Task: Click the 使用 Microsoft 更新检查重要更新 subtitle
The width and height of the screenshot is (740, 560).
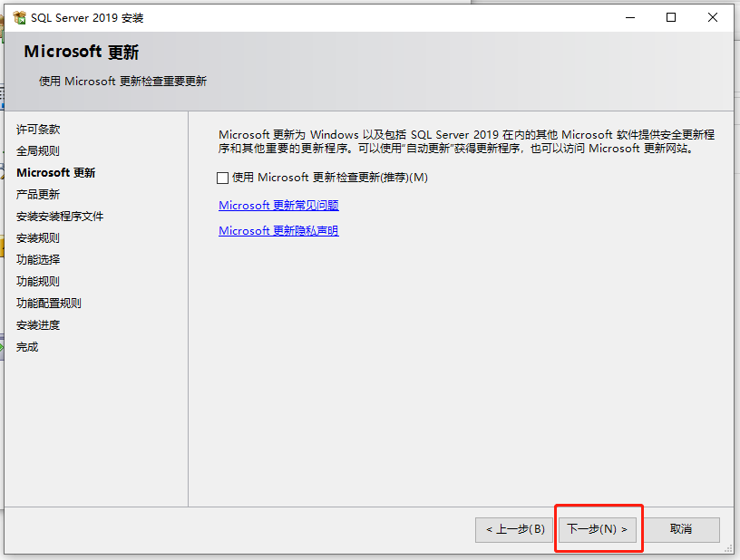Action: (x=122, y=81)
